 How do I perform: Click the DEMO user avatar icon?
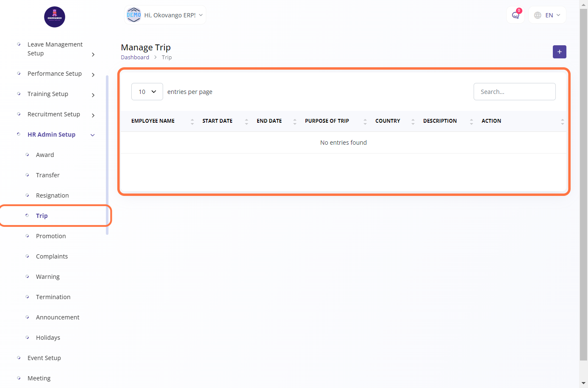pos(134,15)
